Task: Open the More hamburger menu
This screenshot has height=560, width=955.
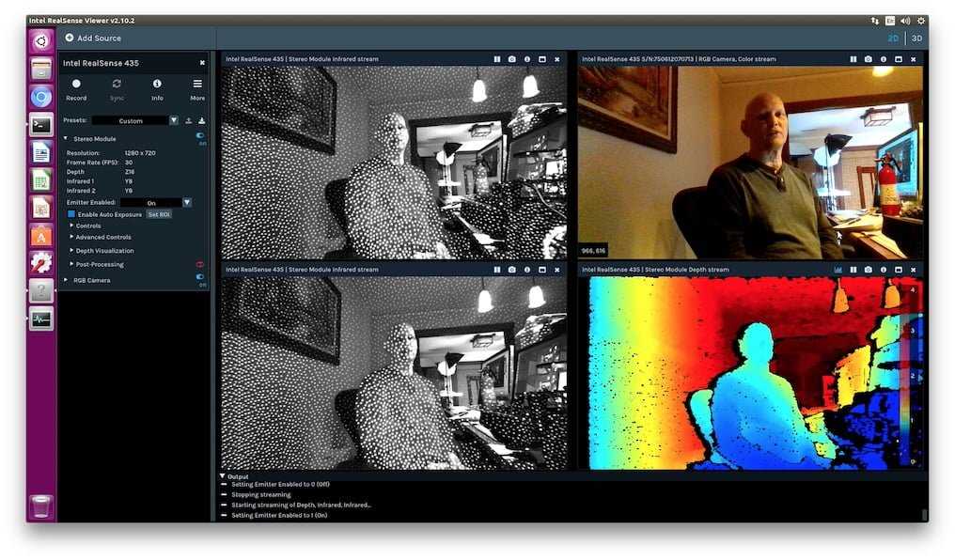Action: tap(197, 84)
